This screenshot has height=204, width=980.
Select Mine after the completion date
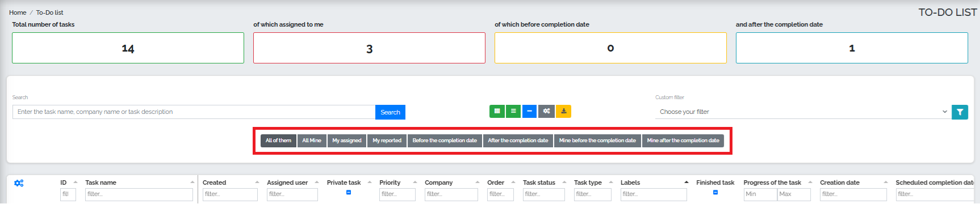click(683, 141)
